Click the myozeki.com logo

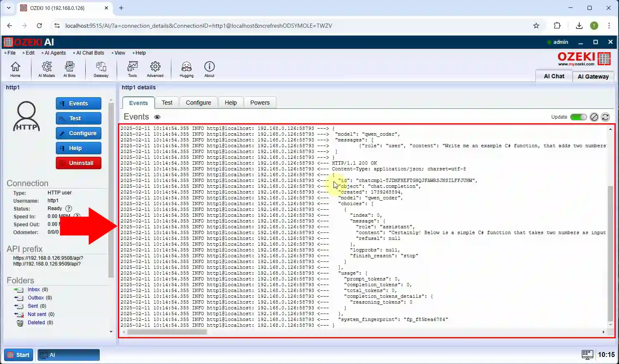[x=584, y=59]
